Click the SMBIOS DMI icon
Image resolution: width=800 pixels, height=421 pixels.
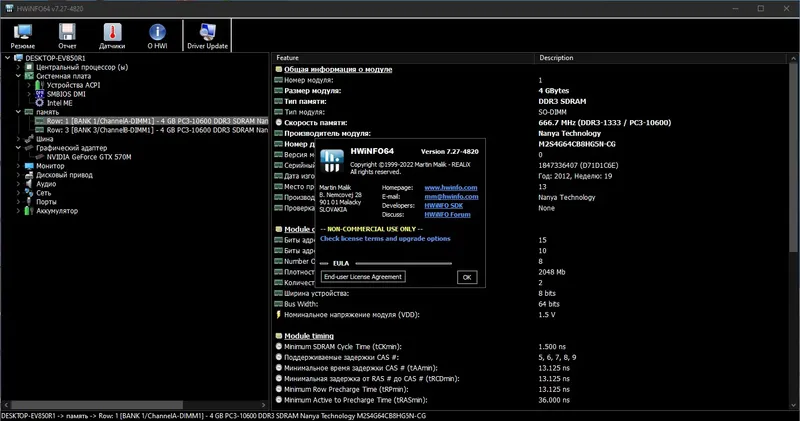coord(40,94)
